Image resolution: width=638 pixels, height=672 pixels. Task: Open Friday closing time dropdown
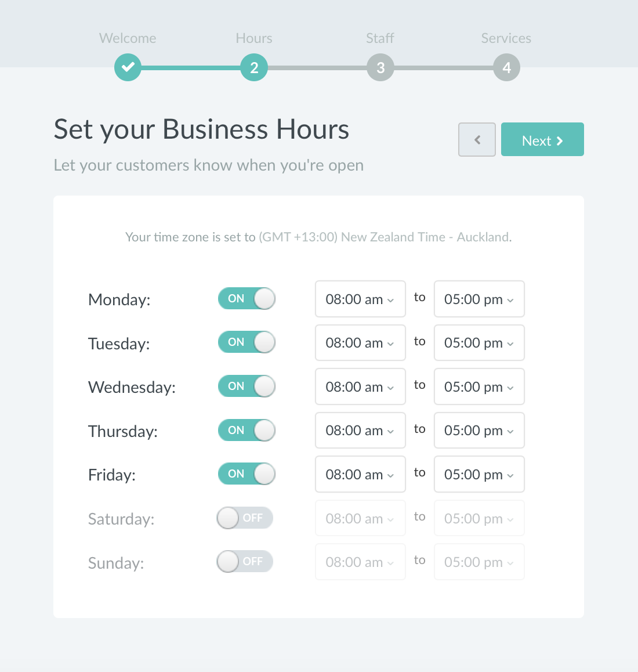[479, 475]
